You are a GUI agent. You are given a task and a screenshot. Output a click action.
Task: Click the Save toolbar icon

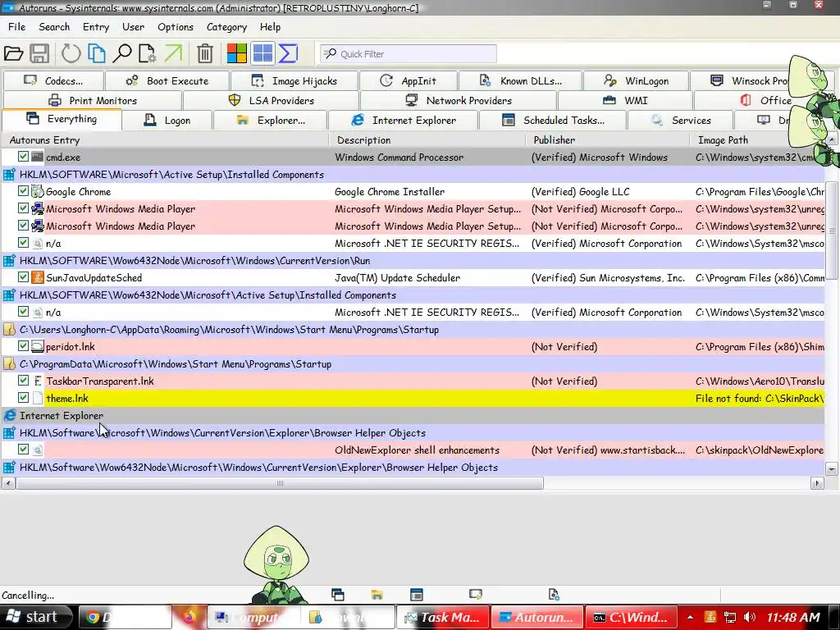pos(39,53)
